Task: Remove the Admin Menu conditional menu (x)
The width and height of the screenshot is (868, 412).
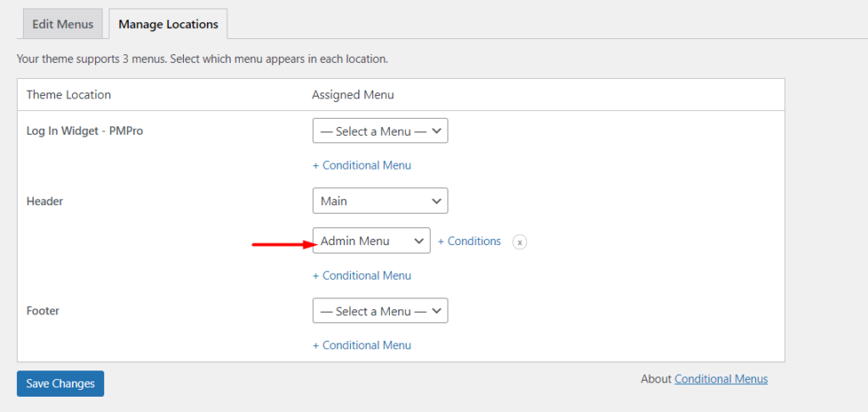Action: [520, 242]
